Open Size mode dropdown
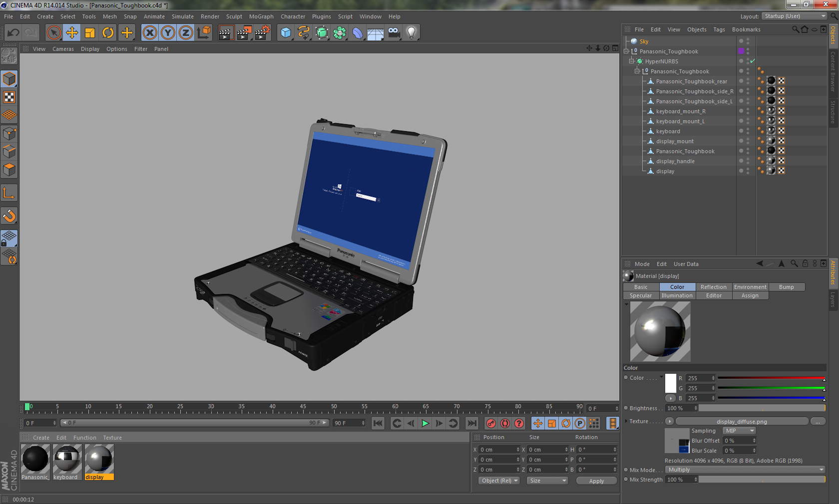Screen dimensions: 839x504 (x=547, y=481)
